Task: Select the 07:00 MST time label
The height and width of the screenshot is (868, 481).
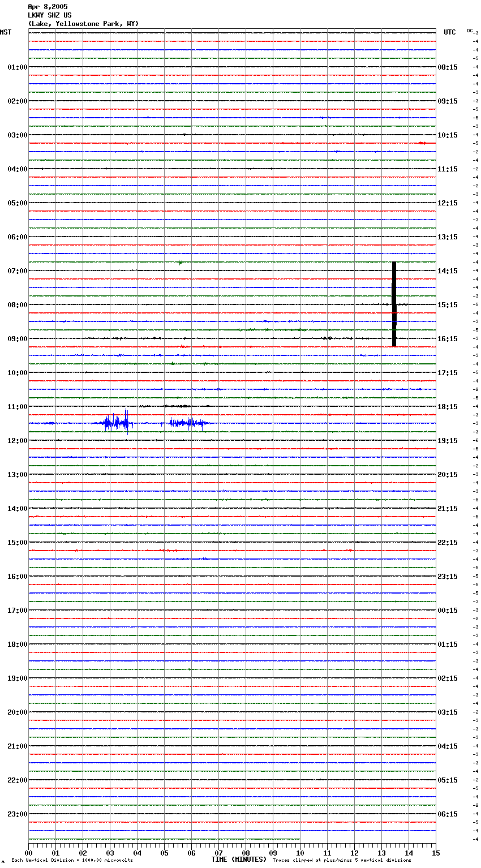Action: [17, 271]
